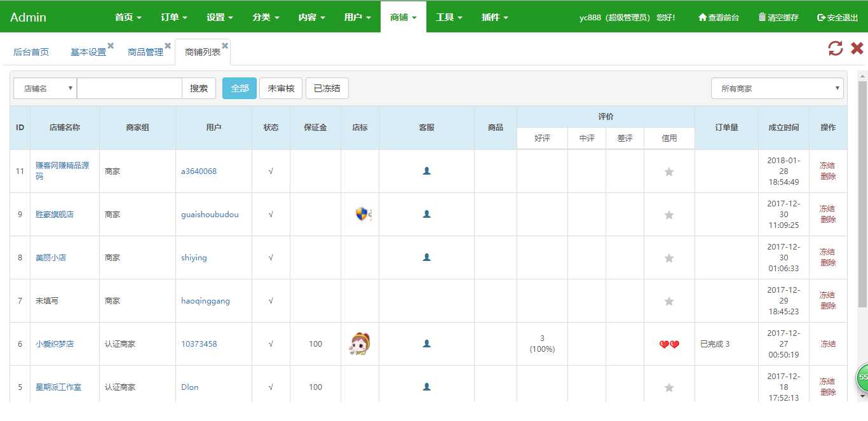Click 查看前台 home icon link
This screenshot has width=868, height=421.
(x=719, y=17)
